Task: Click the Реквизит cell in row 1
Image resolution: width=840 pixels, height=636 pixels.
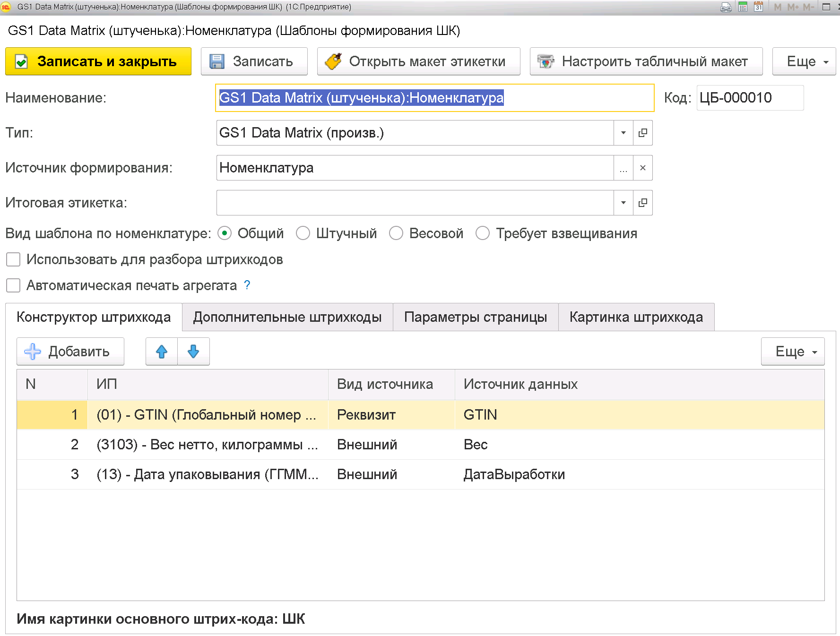Action: (x=391, y=415)
